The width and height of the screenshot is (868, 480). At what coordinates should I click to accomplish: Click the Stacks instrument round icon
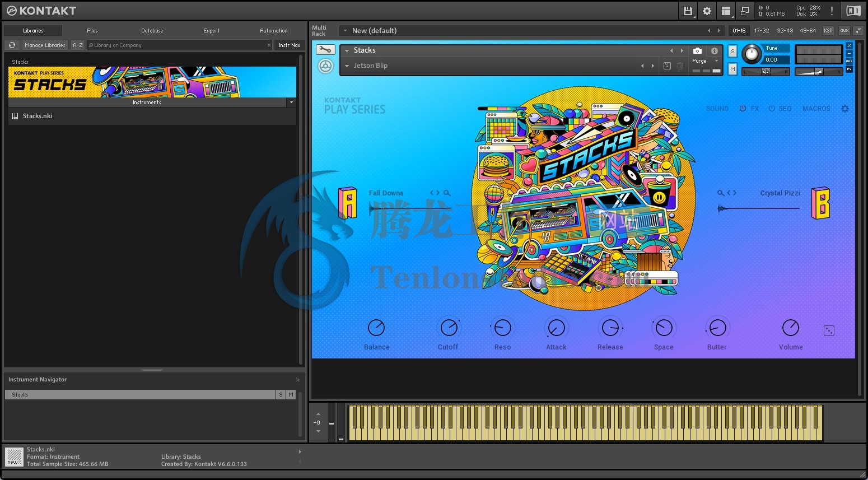325,66
